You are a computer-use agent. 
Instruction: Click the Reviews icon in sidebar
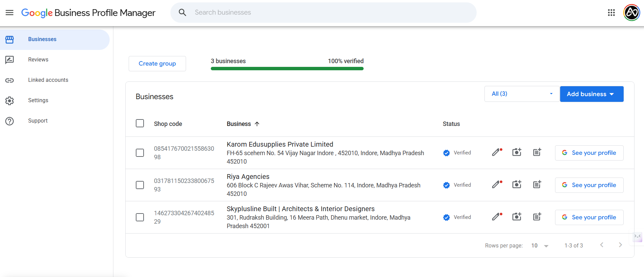pyautogui.click(x=10, y=60)
